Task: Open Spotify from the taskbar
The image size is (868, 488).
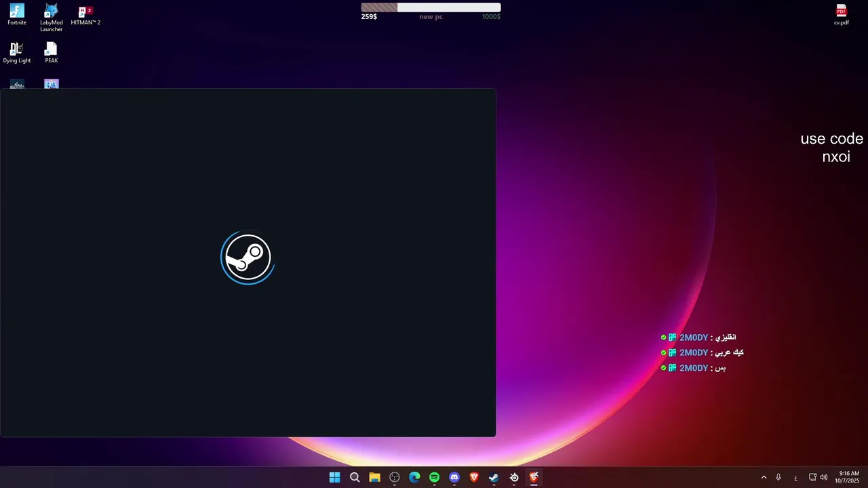Action: click(x=434, y=477)
